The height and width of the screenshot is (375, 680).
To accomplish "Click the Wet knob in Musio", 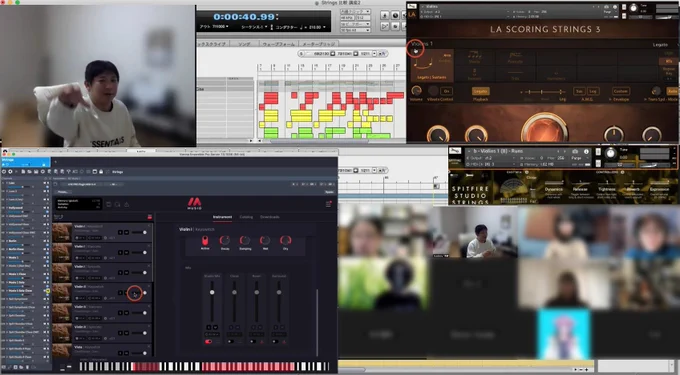I will coord(265,240).
